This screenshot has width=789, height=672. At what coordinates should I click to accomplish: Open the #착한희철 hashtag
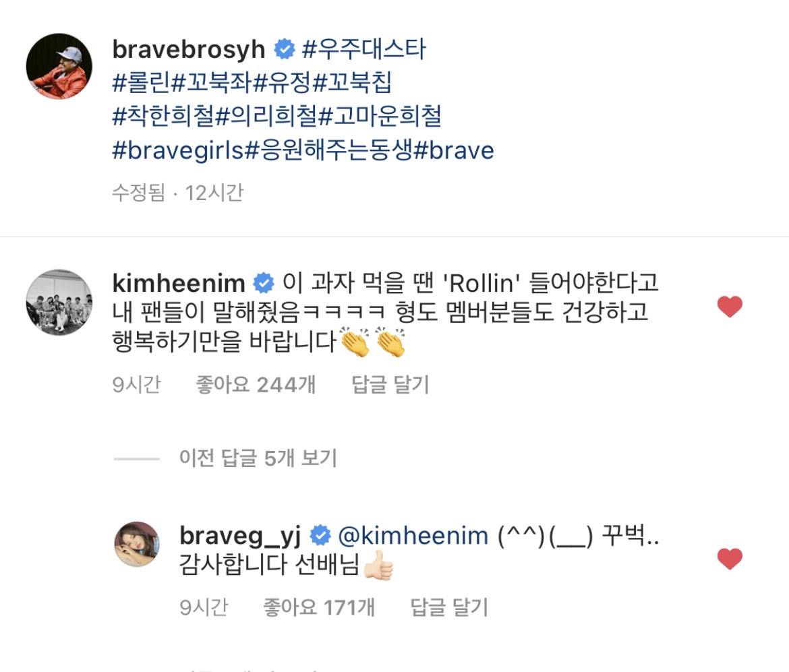tap(164, 116)
